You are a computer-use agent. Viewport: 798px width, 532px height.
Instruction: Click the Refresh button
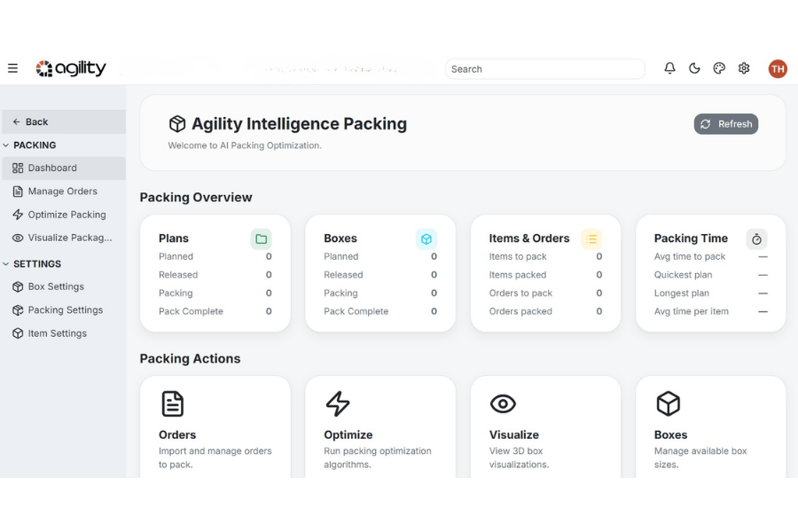(725, 124)
